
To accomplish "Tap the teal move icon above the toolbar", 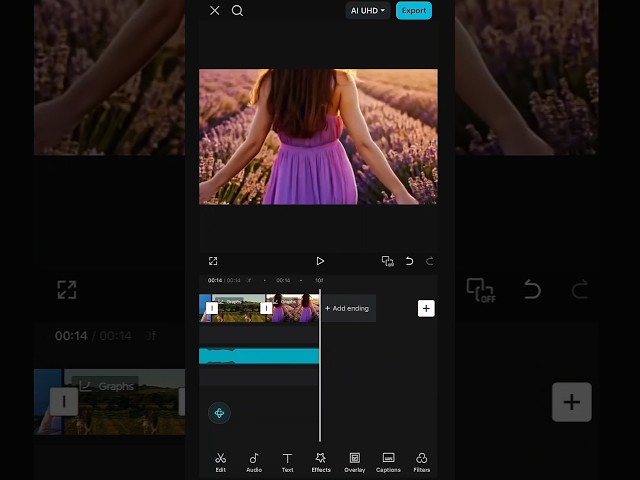I will tap(219, 413).
